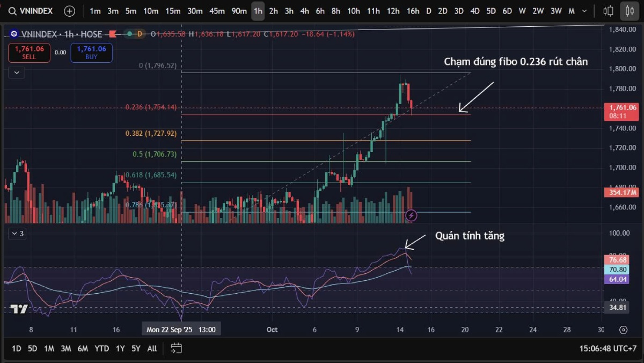
Task: Collapse the indicator legend under SELL button
Action: click(x=17, y=72)
